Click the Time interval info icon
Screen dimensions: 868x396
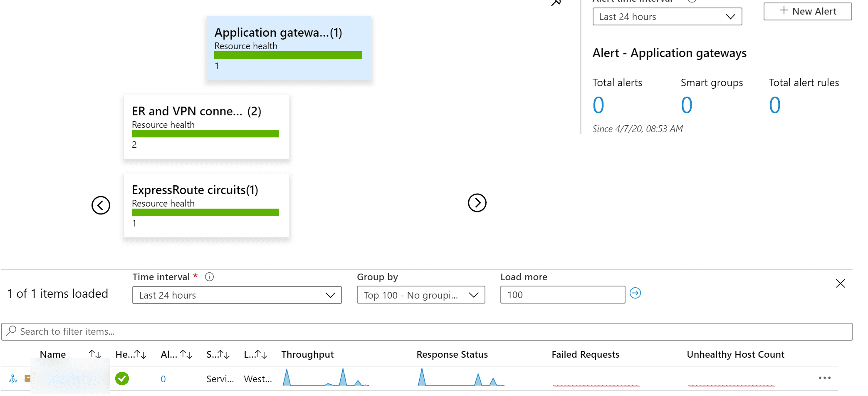tap(210, 277)
